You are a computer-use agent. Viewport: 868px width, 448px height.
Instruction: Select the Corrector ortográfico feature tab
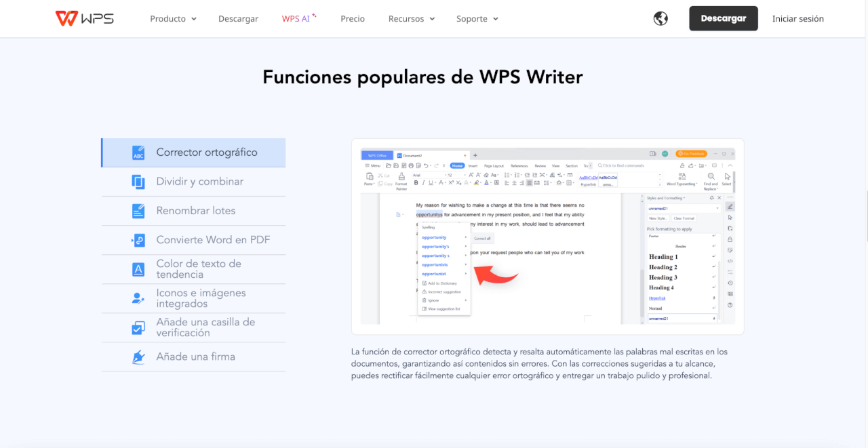193,152
